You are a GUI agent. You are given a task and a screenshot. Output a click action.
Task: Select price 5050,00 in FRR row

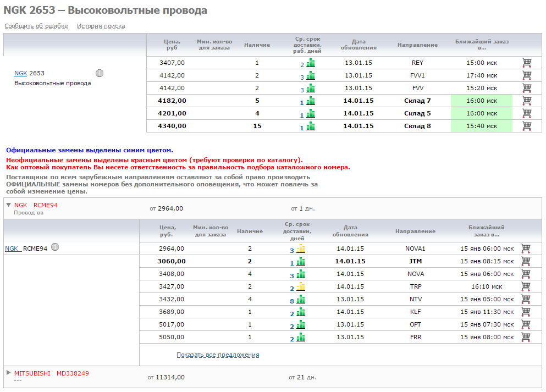[x=172, y=337]
